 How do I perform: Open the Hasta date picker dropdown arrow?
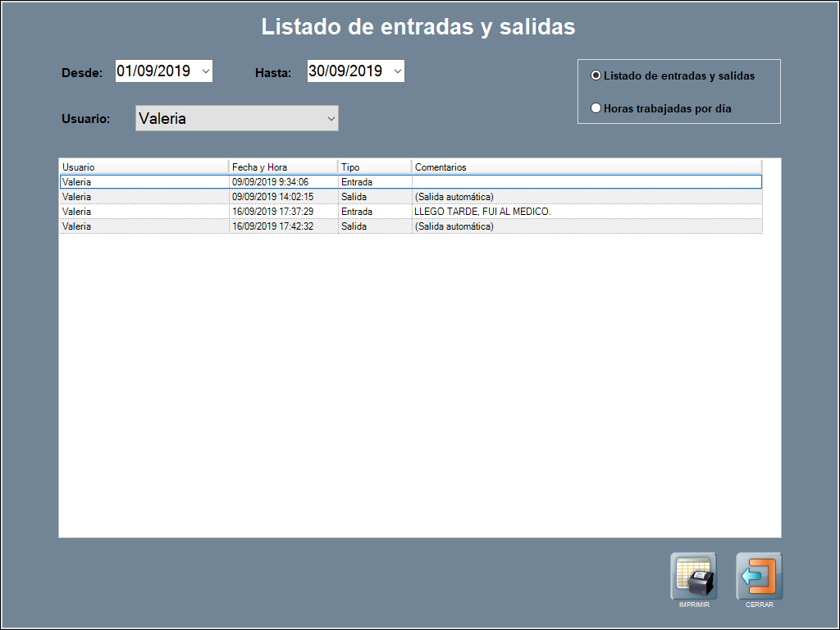398,71
